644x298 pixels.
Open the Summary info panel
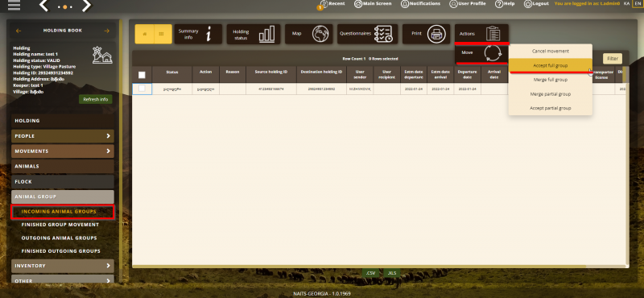198,34
